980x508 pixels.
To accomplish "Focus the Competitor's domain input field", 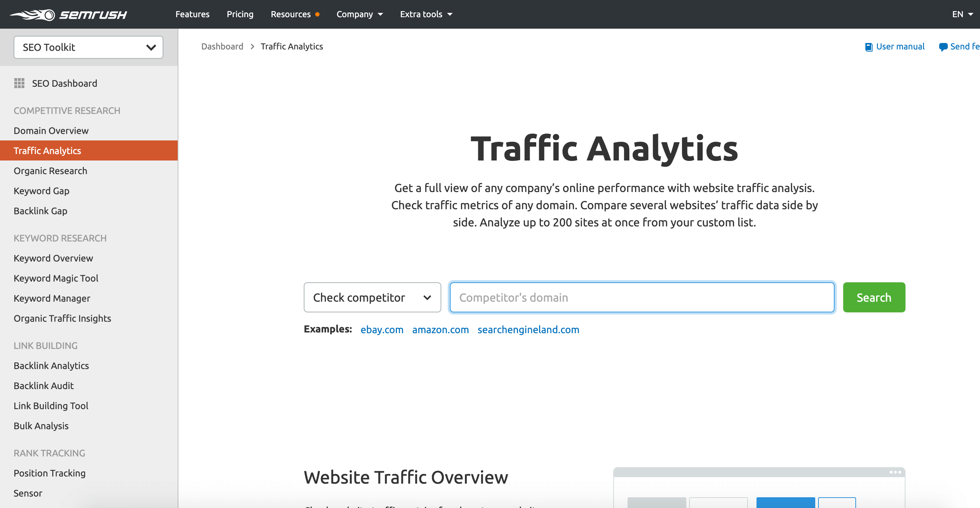I will (x=642, y=297).
